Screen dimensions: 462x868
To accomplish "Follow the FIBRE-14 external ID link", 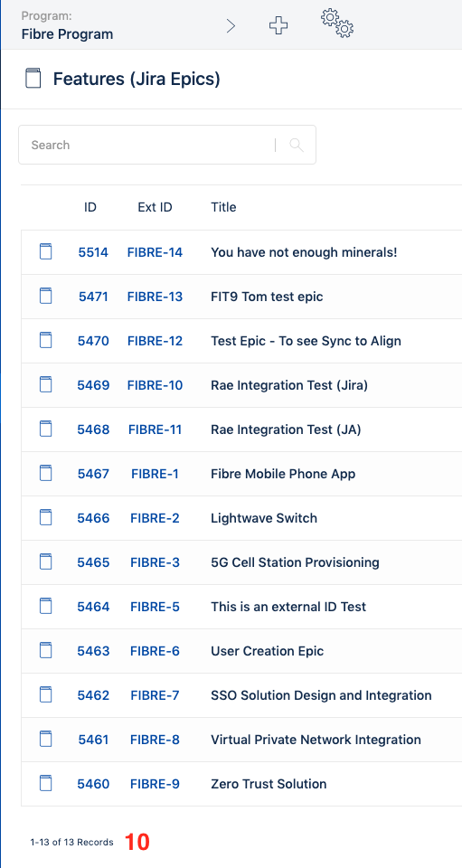I will pyautogui.click(x=155, y=252).
